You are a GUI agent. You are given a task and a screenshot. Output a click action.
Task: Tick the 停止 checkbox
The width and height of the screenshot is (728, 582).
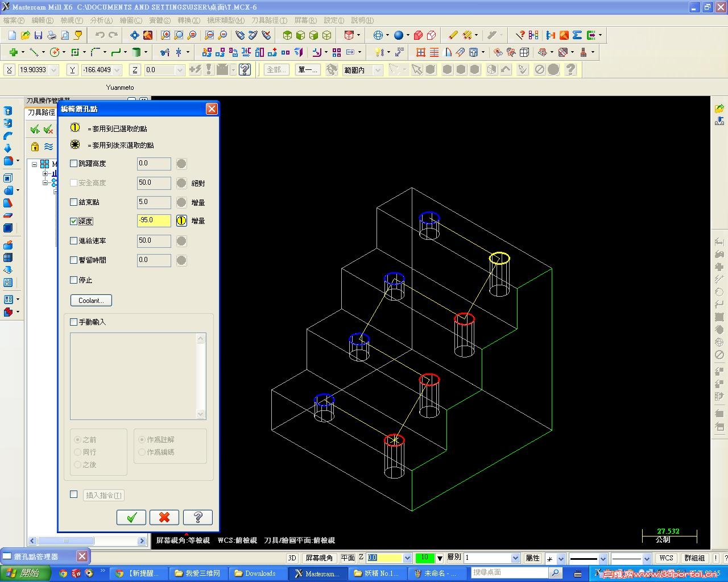[x=73, y=280]
